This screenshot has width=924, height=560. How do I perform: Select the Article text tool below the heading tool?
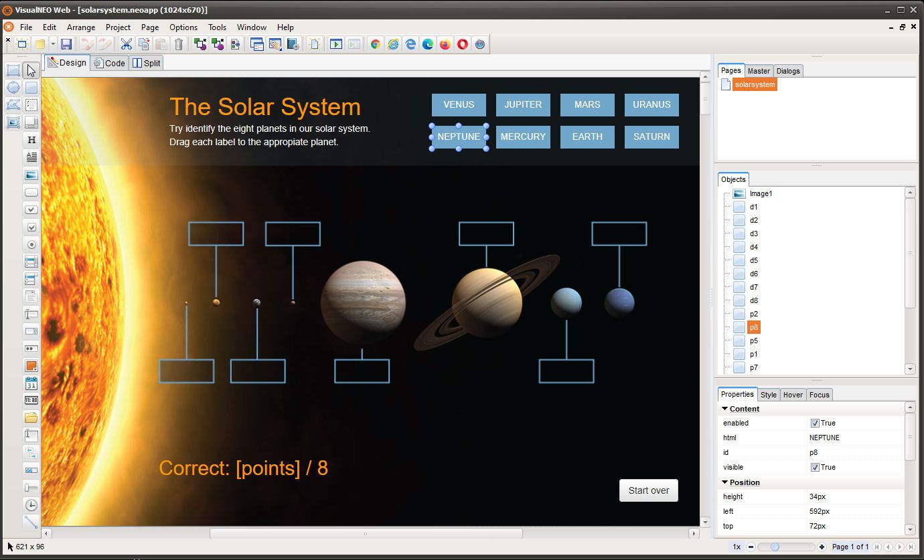[31, 157]
